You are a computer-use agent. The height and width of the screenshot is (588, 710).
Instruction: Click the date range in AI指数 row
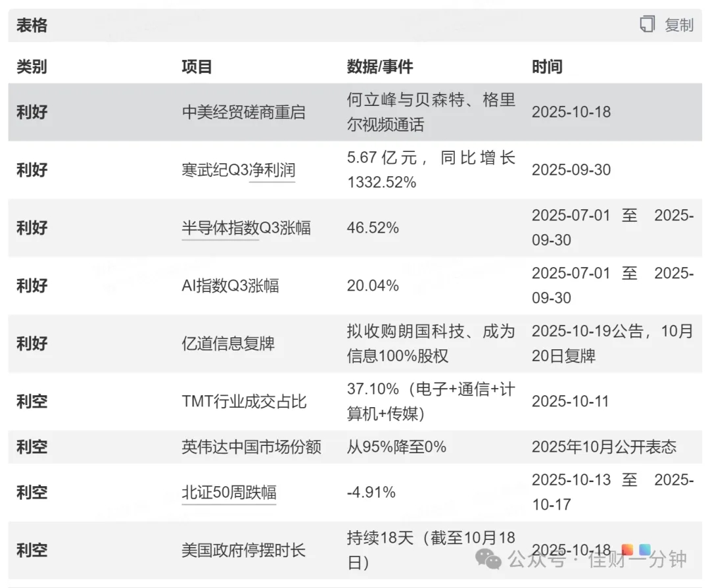pyautogui.click(x=613, y=285)
